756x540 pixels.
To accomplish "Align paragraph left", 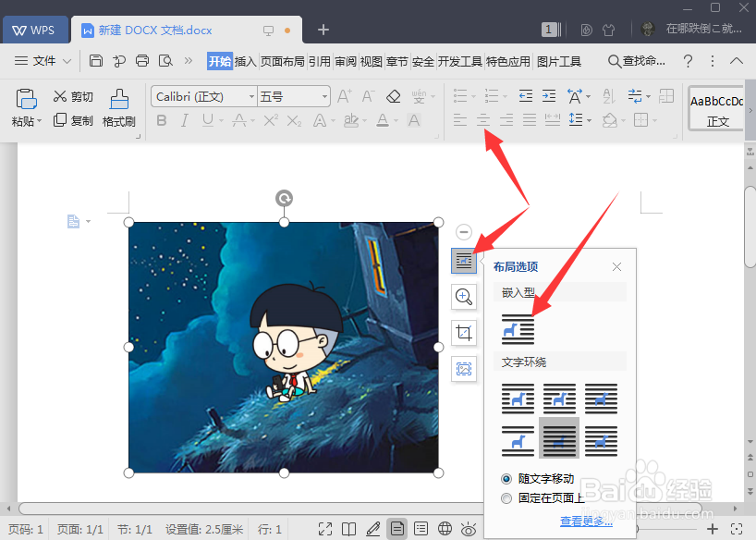I will pos(460,119).
